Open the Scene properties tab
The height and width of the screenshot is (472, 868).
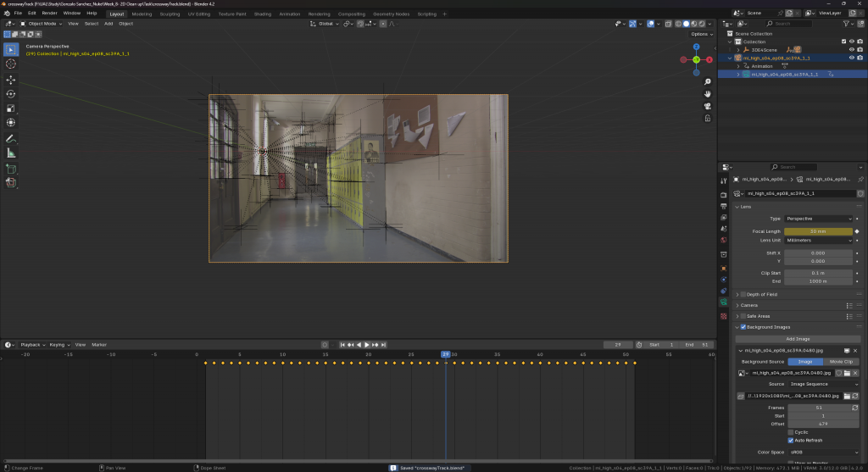coord(724,229)
